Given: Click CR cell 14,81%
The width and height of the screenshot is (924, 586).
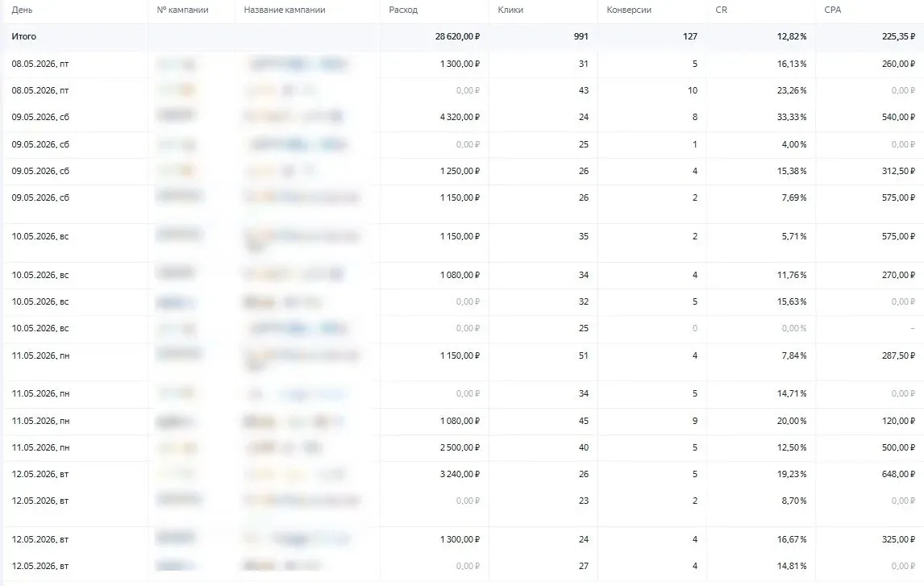Looking at the screenshot, I should click(792, 566).
